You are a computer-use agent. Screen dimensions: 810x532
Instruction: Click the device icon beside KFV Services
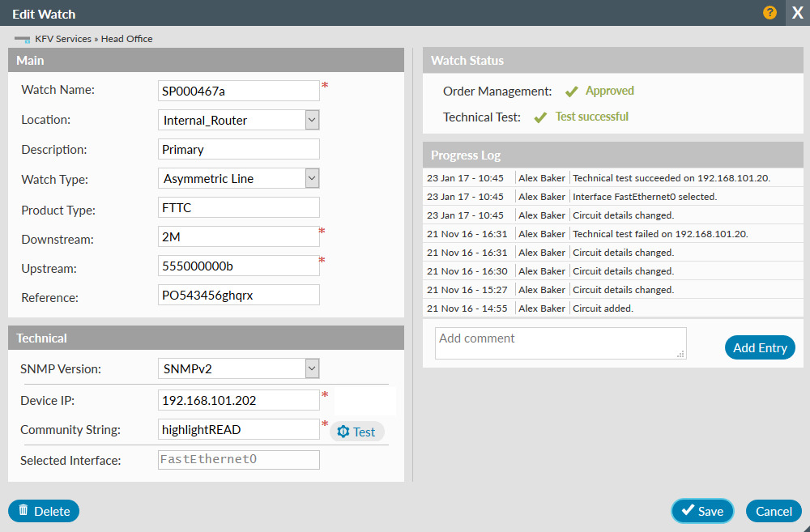(x=22, y=39)
